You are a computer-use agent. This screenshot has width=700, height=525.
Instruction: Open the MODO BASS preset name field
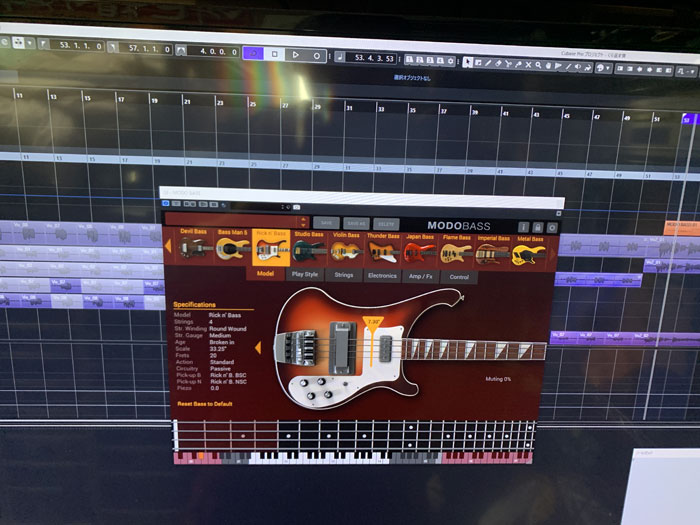tap(233, 220)
